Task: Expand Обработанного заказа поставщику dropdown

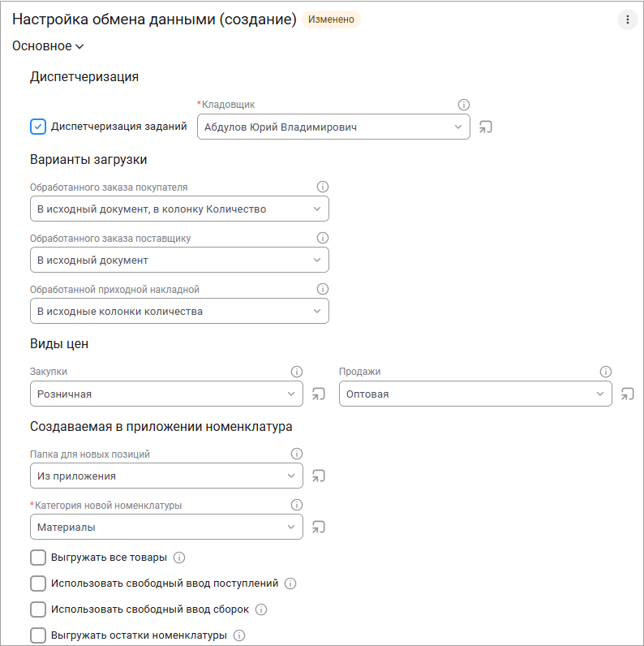Action: click(x=179, y=260)
